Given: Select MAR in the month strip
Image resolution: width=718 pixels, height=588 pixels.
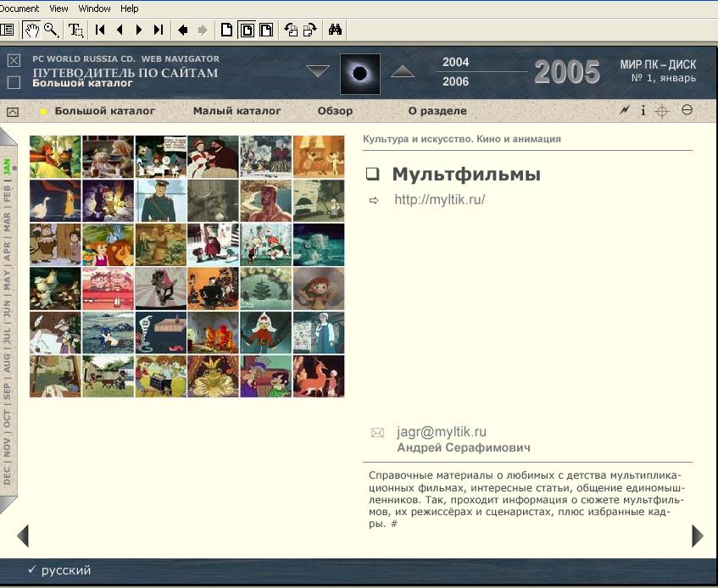Looking at the screenshot, I should (7, 222).
